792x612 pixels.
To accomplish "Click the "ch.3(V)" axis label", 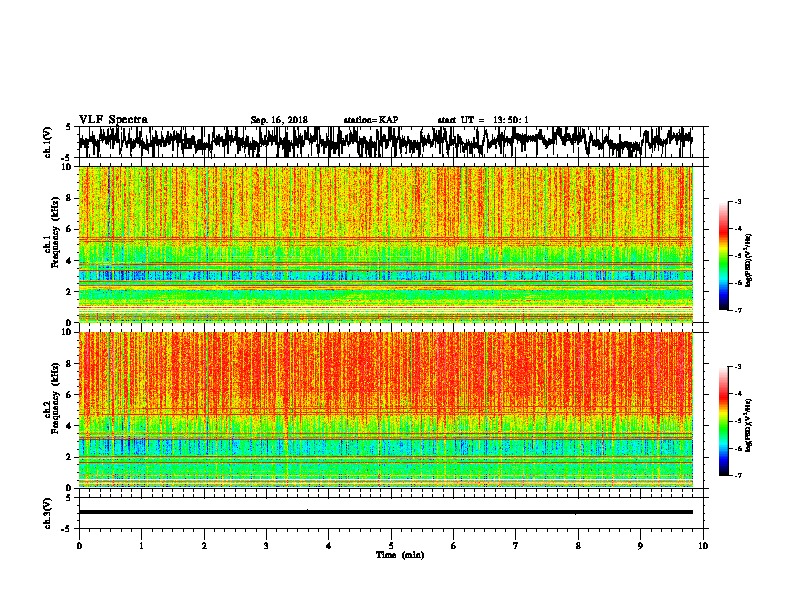I will 47,513.
